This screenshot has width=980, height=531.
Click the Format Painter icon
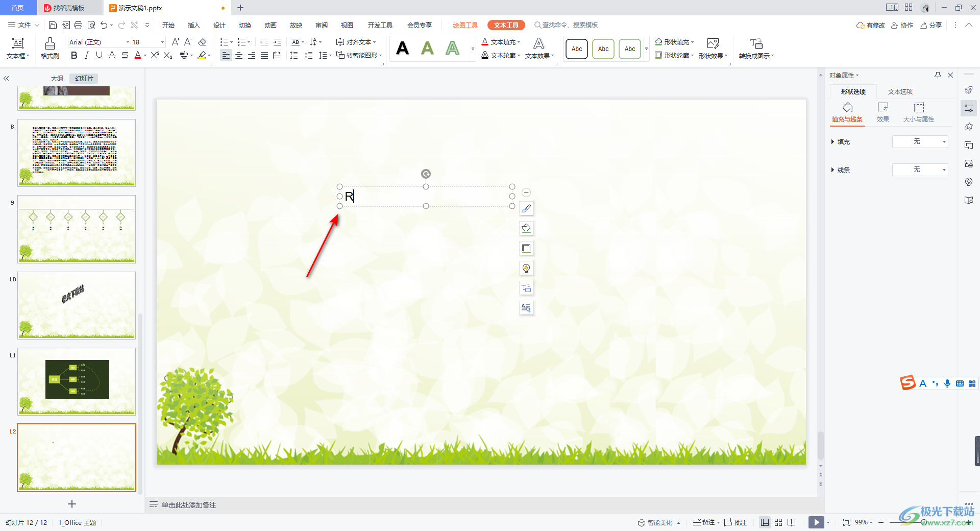click(50, 49)
